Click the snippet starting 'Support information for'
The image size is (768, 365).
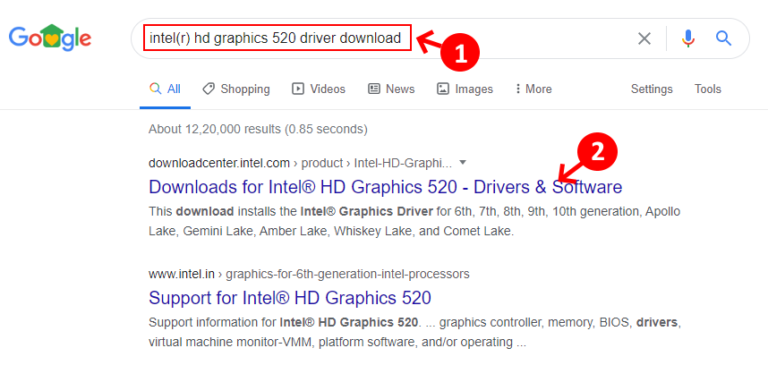tap(415, 333)
